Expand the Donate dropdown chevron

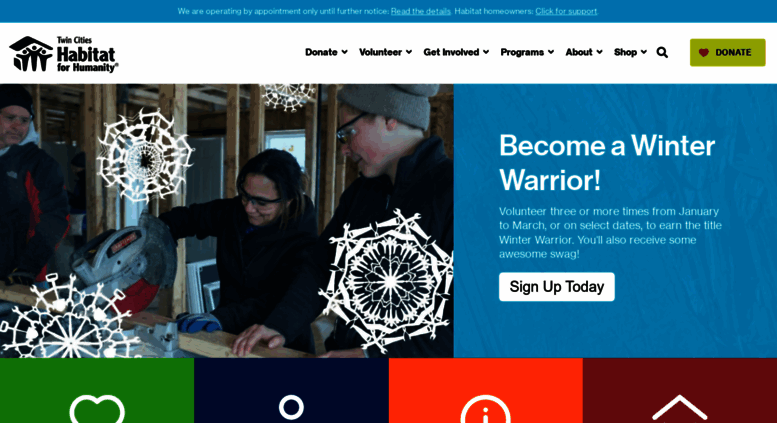(x=344, y=52)
